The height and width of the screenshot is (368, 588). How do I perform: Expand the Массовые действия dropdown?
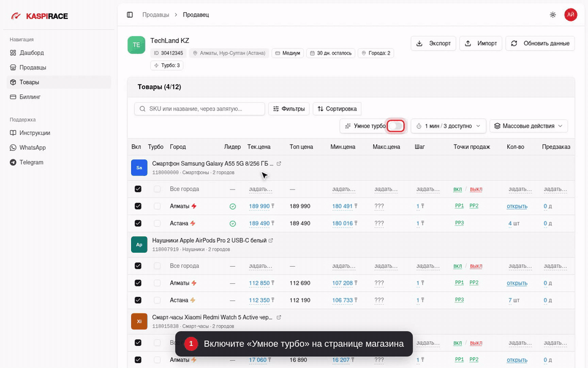point(529,126)
